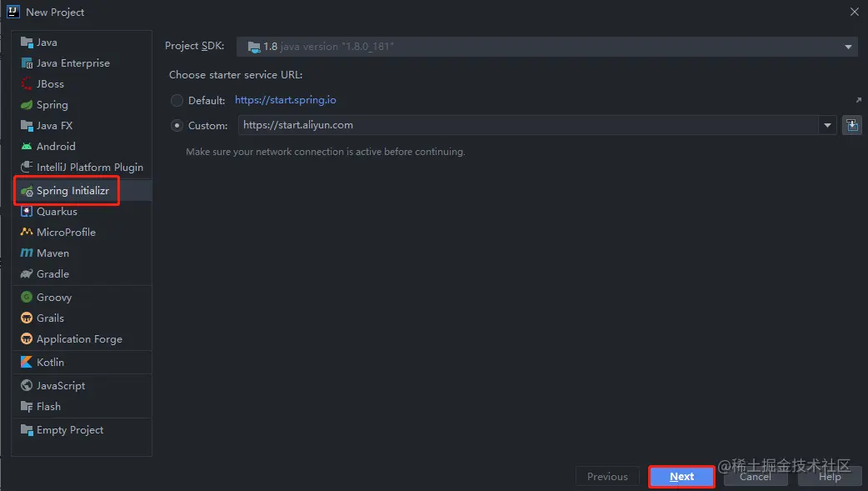Click the Maven m icon

[27, 253]
